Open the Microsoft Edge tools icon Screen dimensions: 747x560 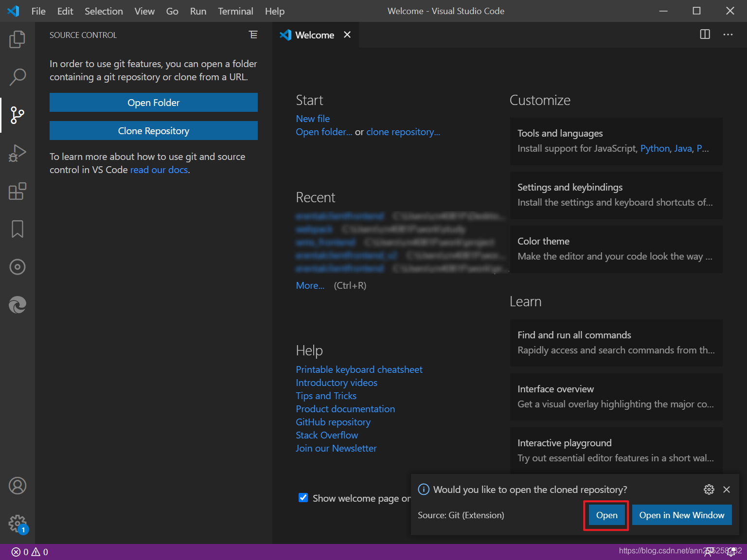[x=18, y=305]
